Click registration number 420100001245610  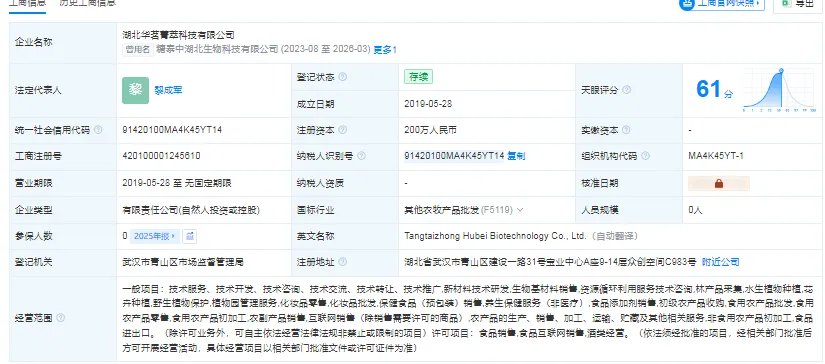click(x=161, y=156)
